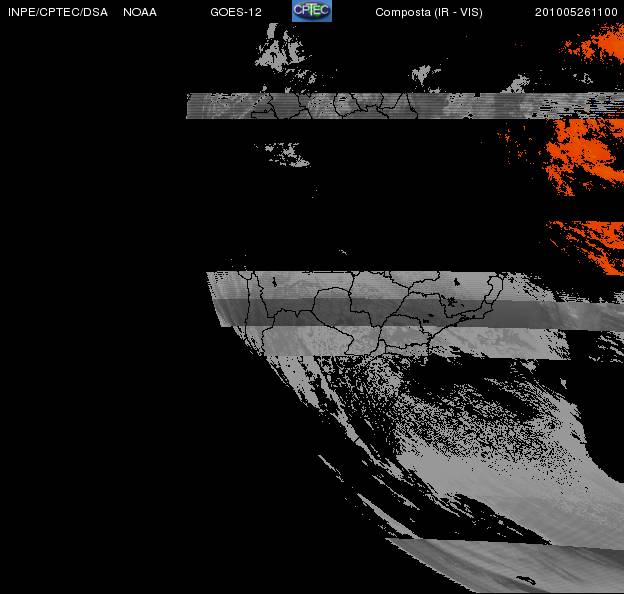Click the GOES-12 satellite label
624x594 pixels.
point(236,12)
